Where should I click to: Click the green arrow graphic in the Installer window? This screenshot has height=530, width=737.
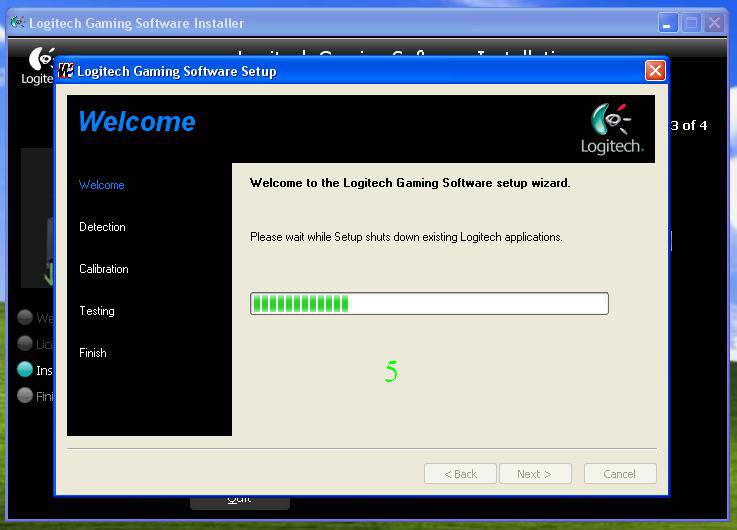point(48,275)
